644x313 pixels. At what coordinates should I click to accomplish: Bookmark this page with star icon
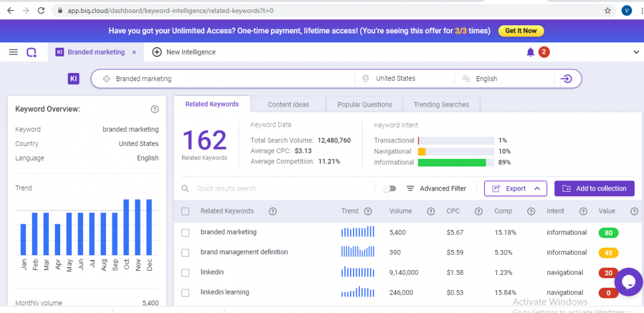607,11
